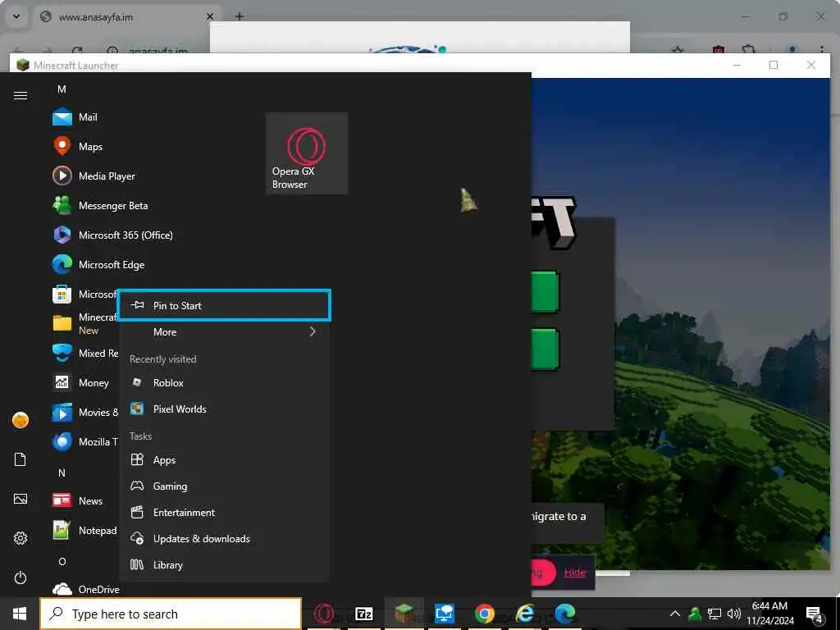Show hidden system tray icons
The height and width of the screenshot is (630, 840).
pyautogui.click(x=675, y=614)
